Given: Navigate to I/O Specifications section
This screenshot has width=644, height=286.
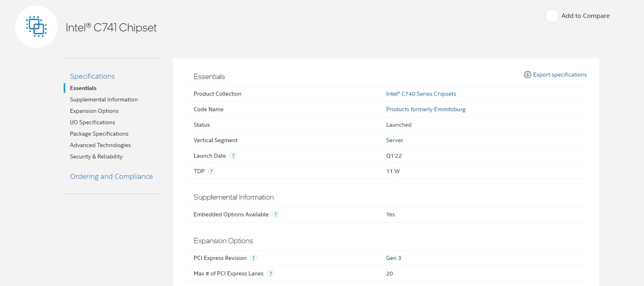Looking at the screenshot, I should pyautogui.click(x=92, y=122).
